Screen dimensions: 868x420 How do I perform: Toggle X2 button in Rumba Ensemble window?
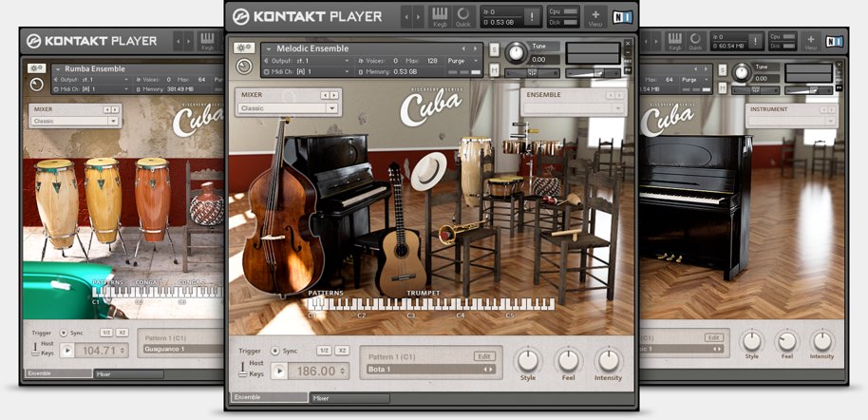pos(122,333)
